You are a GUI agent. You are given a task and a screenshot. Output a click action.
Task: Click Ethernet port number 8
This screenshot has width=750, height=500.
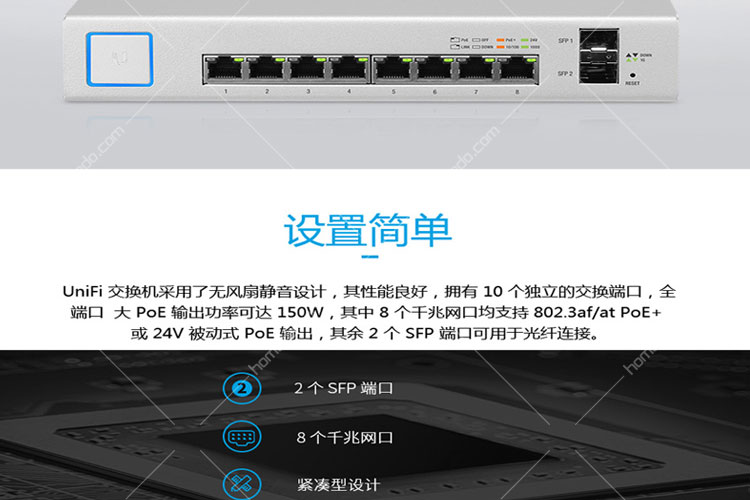[518, 69]
